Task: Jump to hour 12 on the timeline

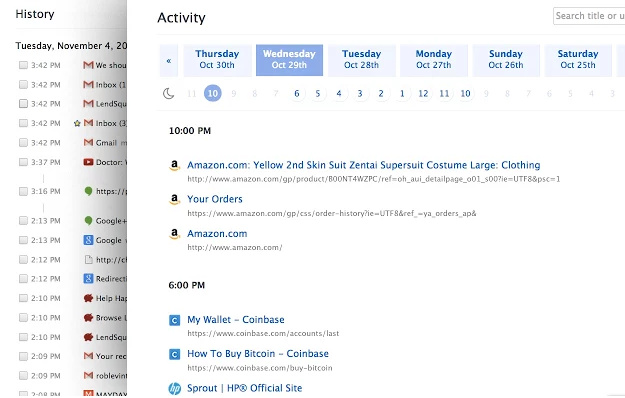Action: (x=423, y=94)
